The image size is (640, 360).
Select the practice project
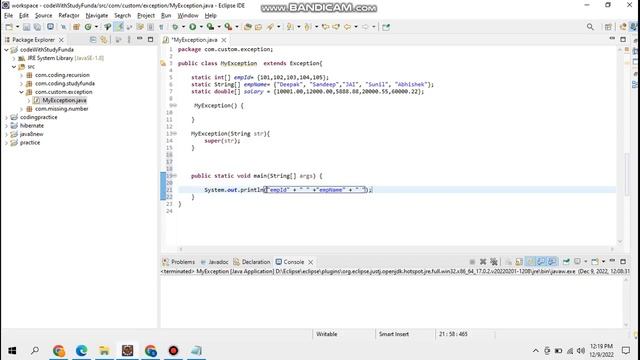click(30, 142)
